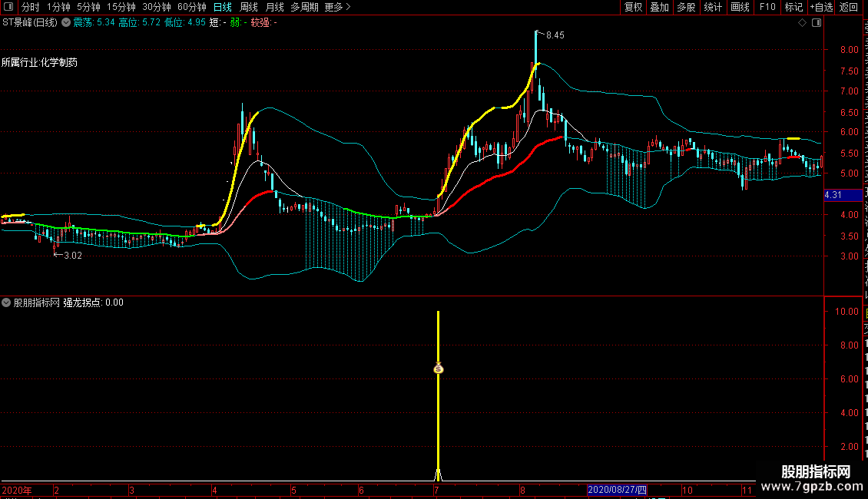The width and height of the screenshot is (868, 499).
Task: Expand the ST景峰 main chart indicator dropdown
Action: tap(66, 23)
